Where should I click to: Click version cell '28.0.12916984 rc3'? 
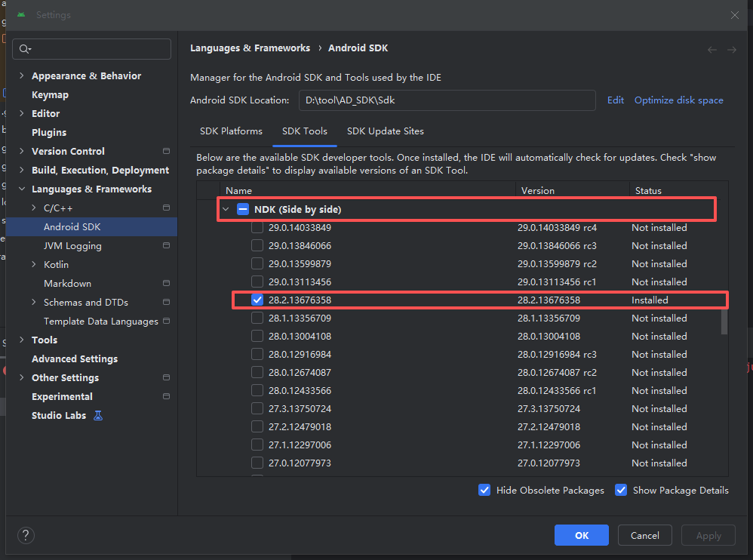[x=557, y=355]
